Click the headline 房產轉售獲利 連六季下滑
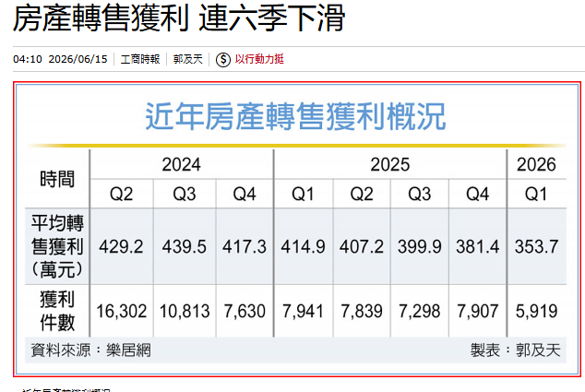The height and width of the screenshot is (392, 585). point(179,18)
